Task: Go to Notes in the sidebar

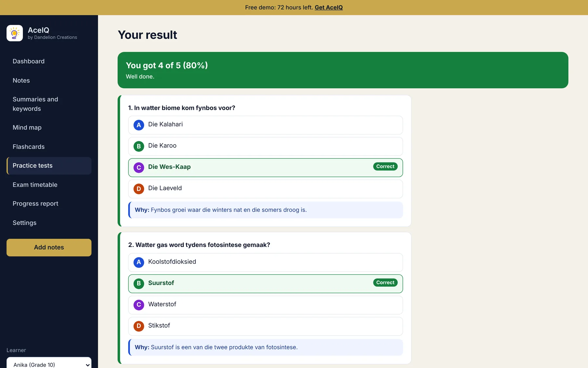Action: click(49, 80)
